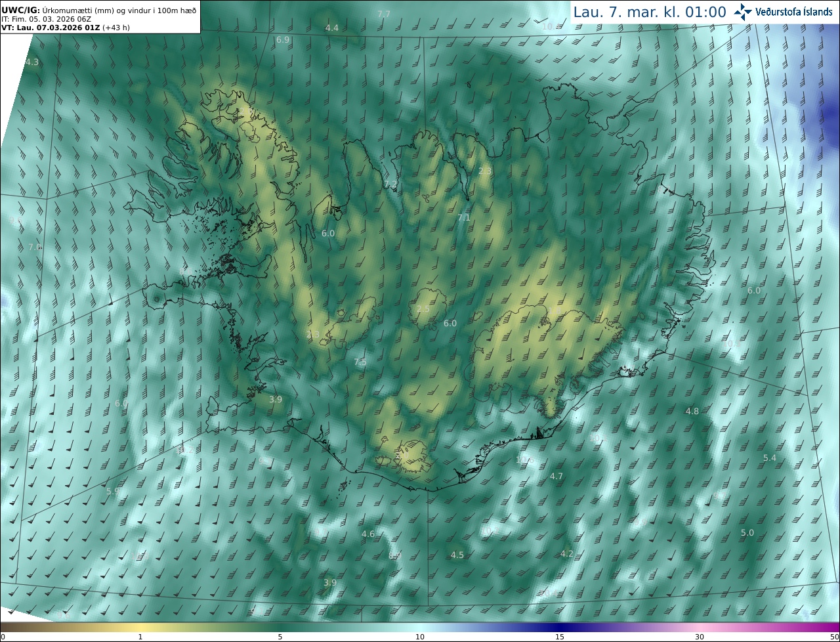Click the 10 label on the color scale
The image size is (840, 642).
[420, 637]
